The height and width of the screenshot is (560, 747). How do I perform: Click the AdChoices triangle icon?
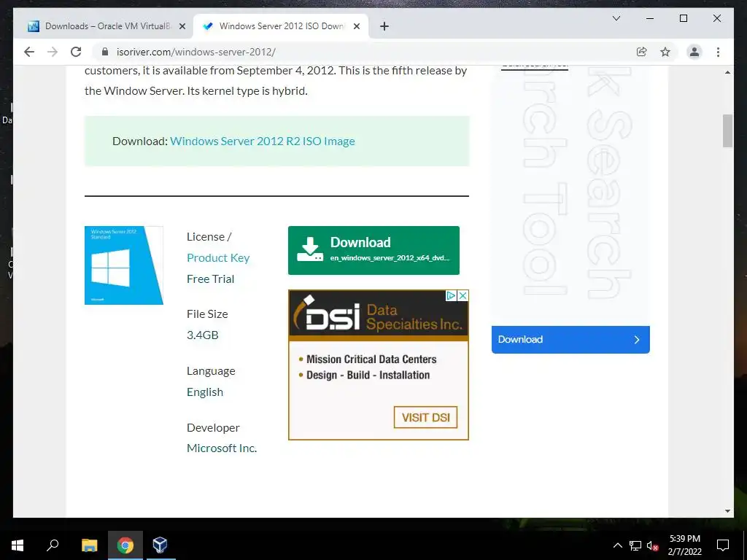(x=451, y=296)
